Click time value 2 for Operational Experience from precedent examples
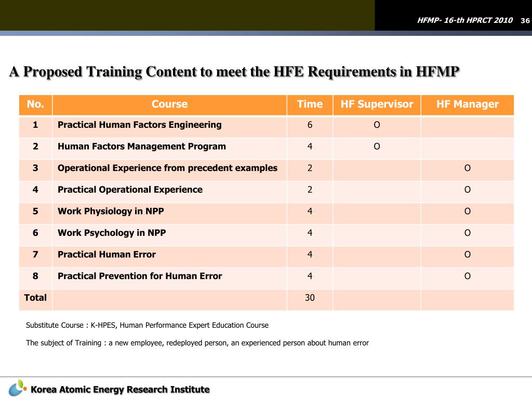Image resolution: width=532 pixels, height=399 pixels. click(310, 168)
